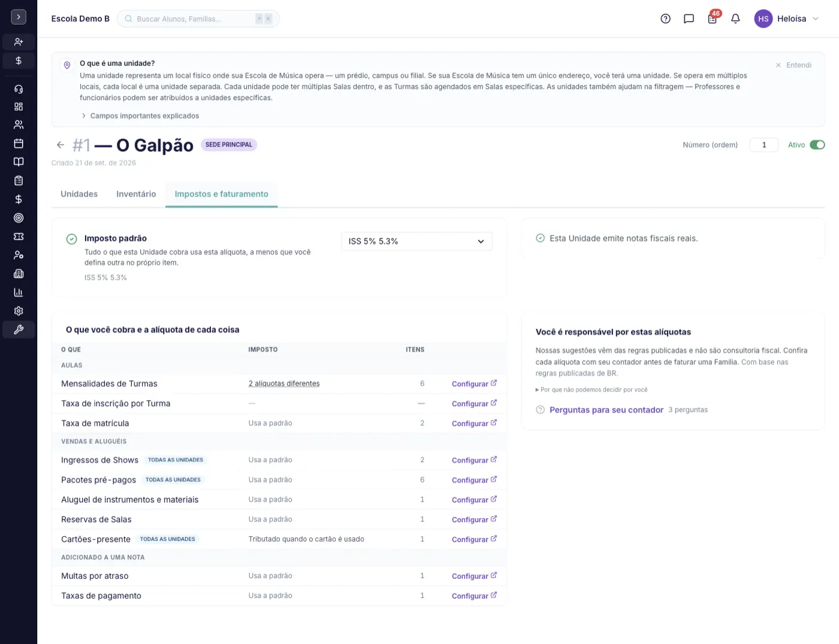Viewport: 839px width, 644px height.
Task: Configure Multas por atraso
Action: coord(474,576)
